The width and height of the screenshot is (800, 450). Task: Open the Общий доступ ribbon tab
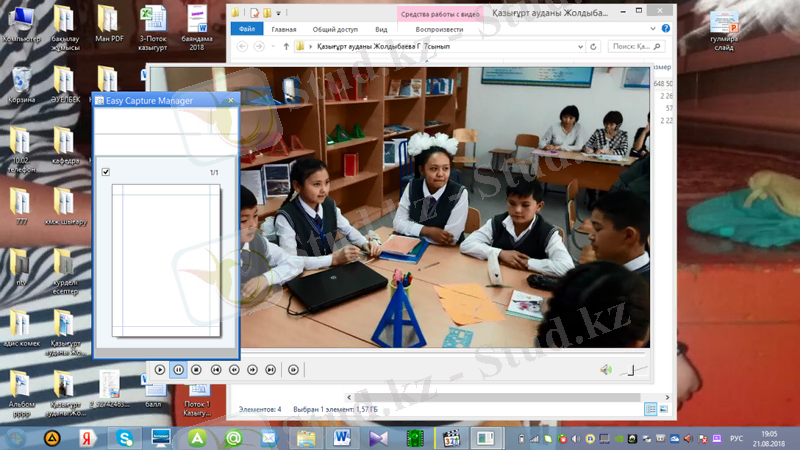pos(334,30)
